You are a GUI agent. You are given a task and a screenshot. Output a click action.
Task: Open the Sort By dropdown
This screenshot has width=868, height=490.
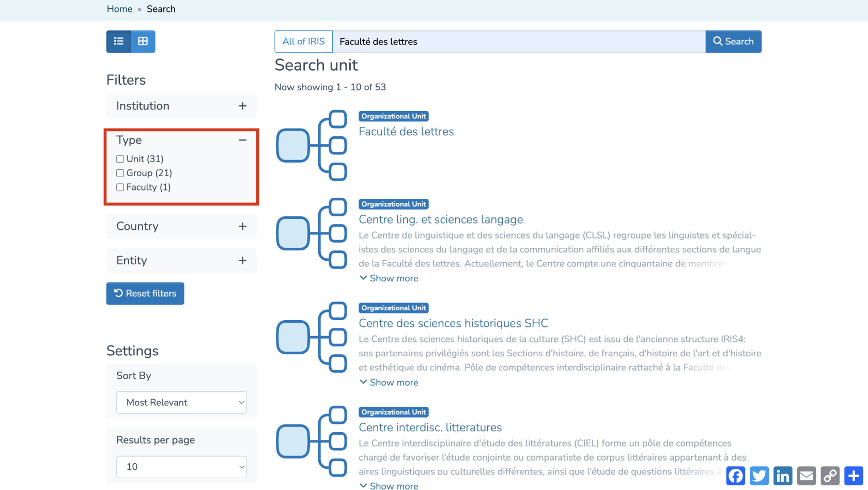click(x=181, y=402)
